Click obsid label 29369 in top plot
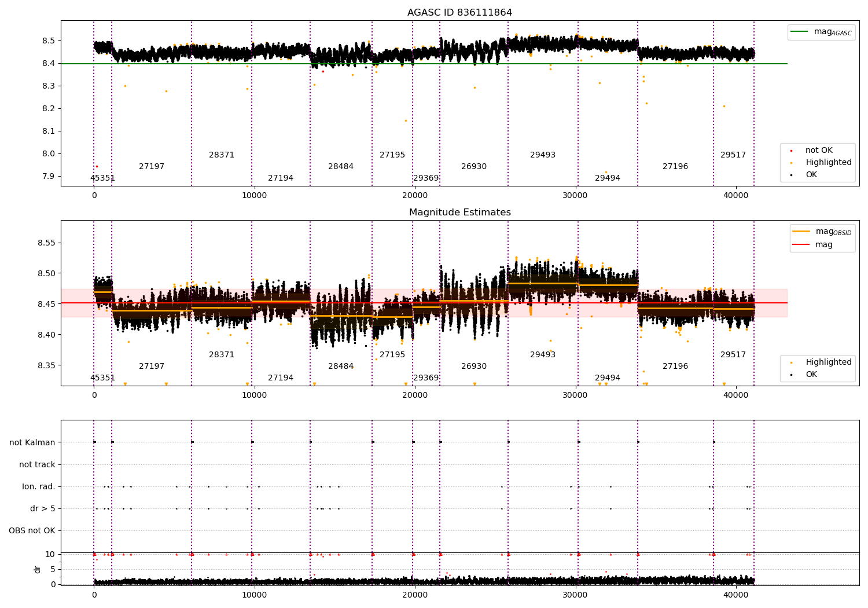The height and width of the screenshot is (608, 868). (x=426, y=178)
